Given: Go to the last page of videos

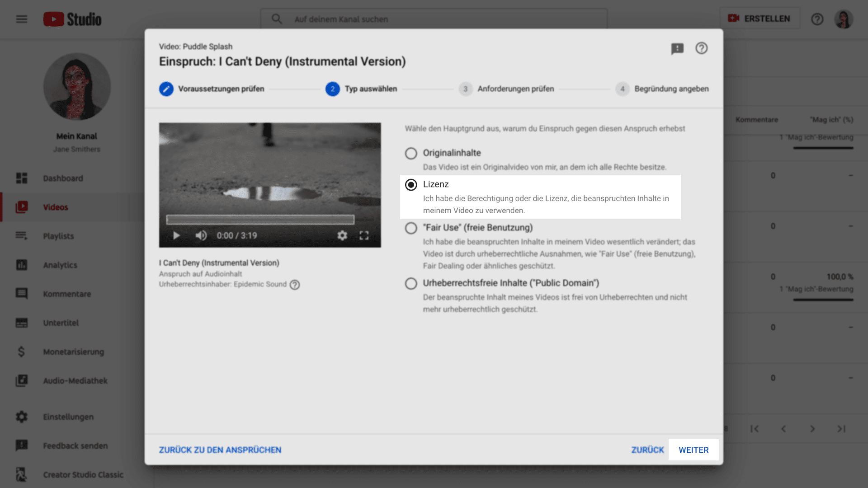Looking at the screenshot, I should (x=841, y=429).
